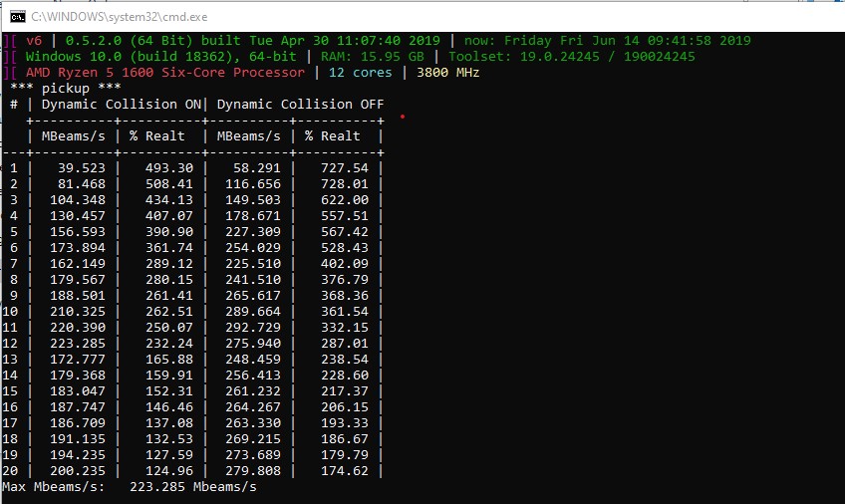The image size is (845, 504).
Task: Click the '12 cores' text
Action: (361, 73)
